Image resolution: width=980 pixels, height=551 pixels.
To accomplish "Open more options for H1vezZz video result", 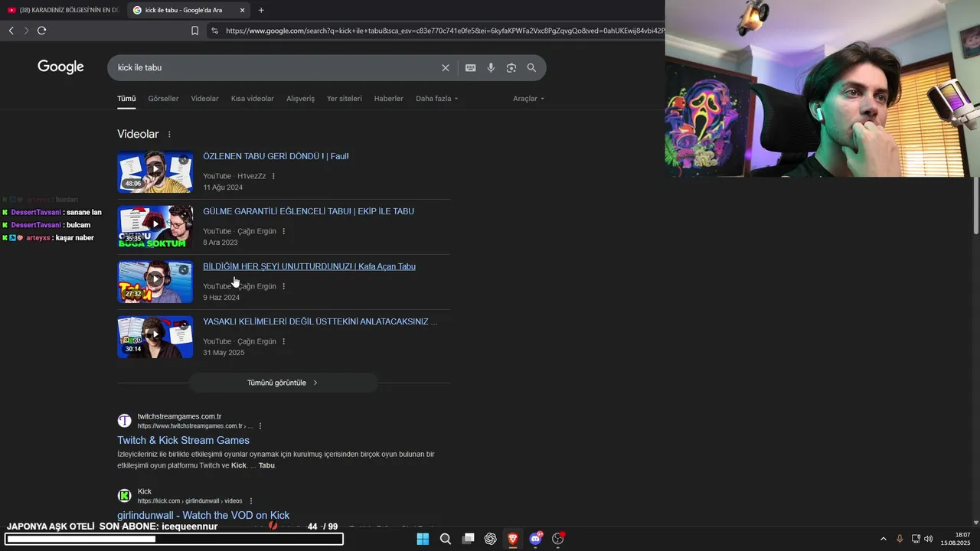I will pos(273,176).
